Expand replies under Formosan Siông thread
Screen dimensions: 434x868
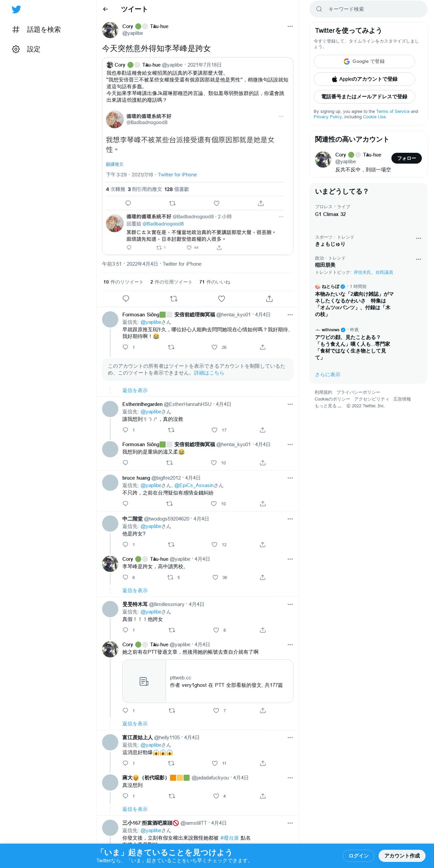[135, 390]
